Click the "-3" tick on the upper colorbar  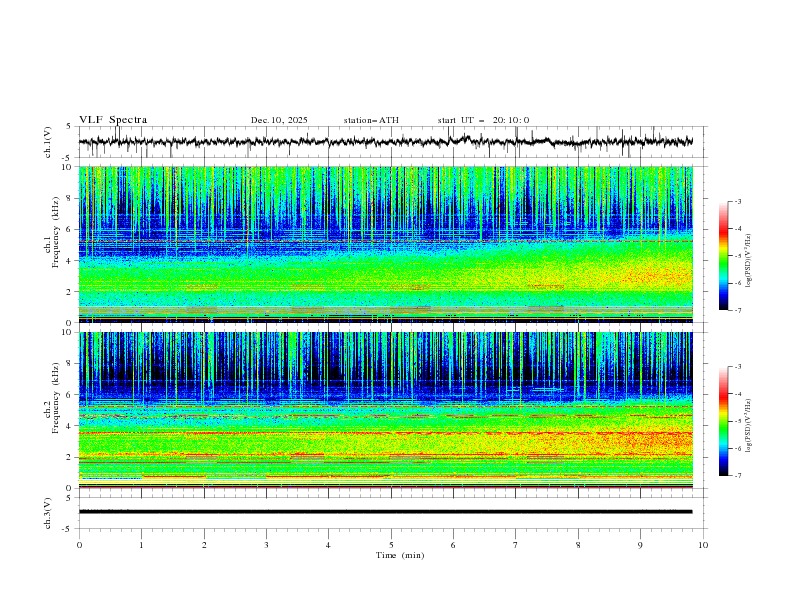point(738,201)
